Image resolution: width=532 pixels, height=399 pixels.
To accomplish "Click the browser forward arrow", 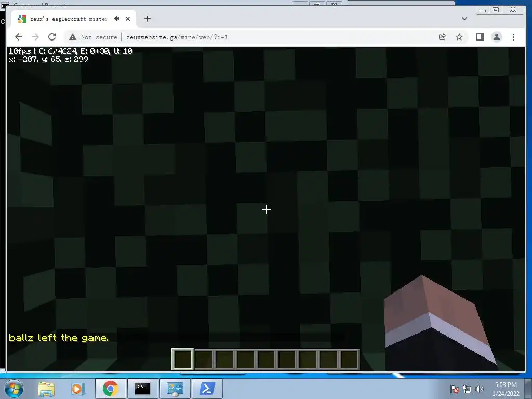I will (35, 37).
